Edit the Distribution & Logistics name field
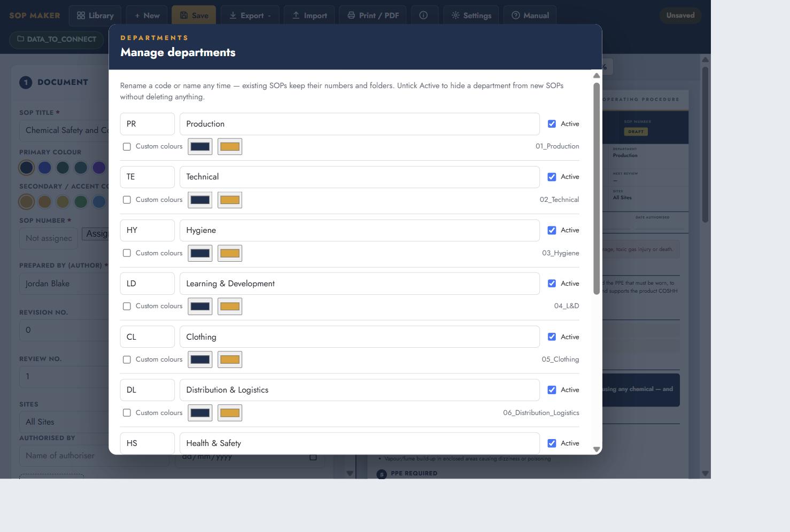The width and height of the screenshot is (790, 532). click(360, 390)
